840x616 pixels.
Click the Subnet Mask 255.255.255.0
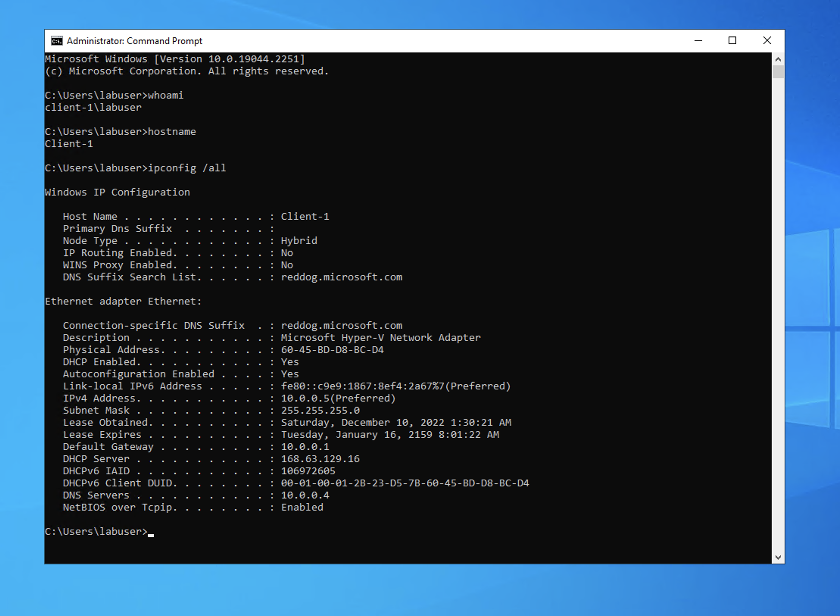coord(320,411)
